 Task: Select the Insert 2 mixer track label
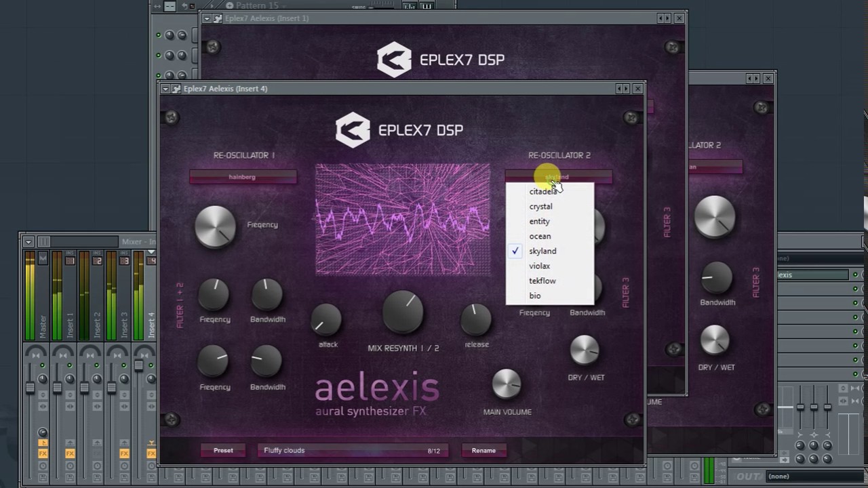pos(96,325)
